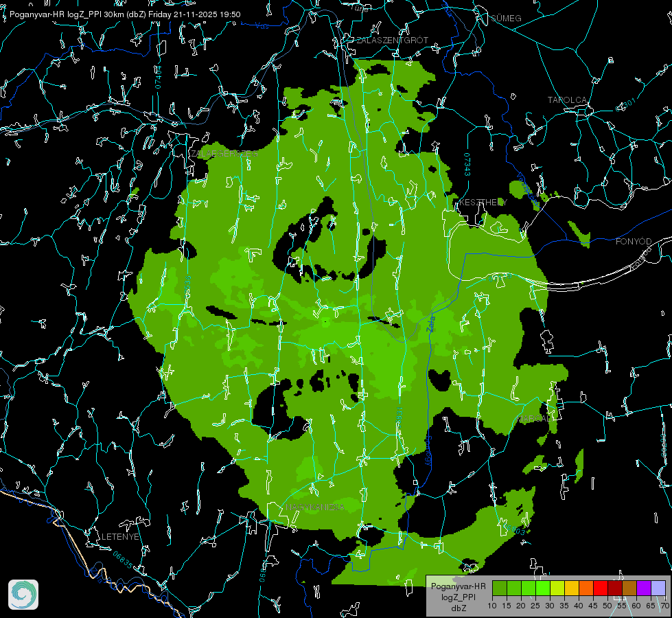Click the dbZ unit label in legend

tap(458, 608)
